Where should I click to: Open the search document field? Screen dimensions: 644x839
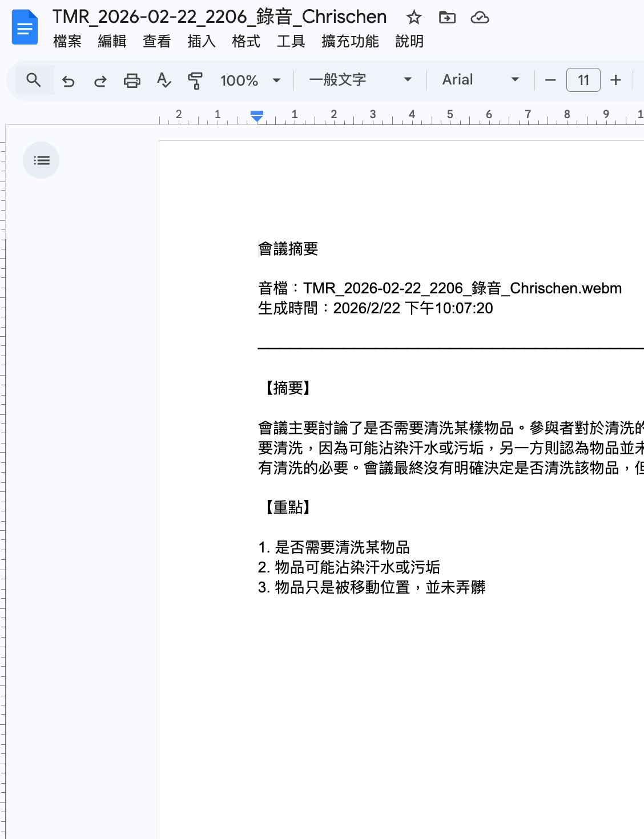click(x=33, y=80)
